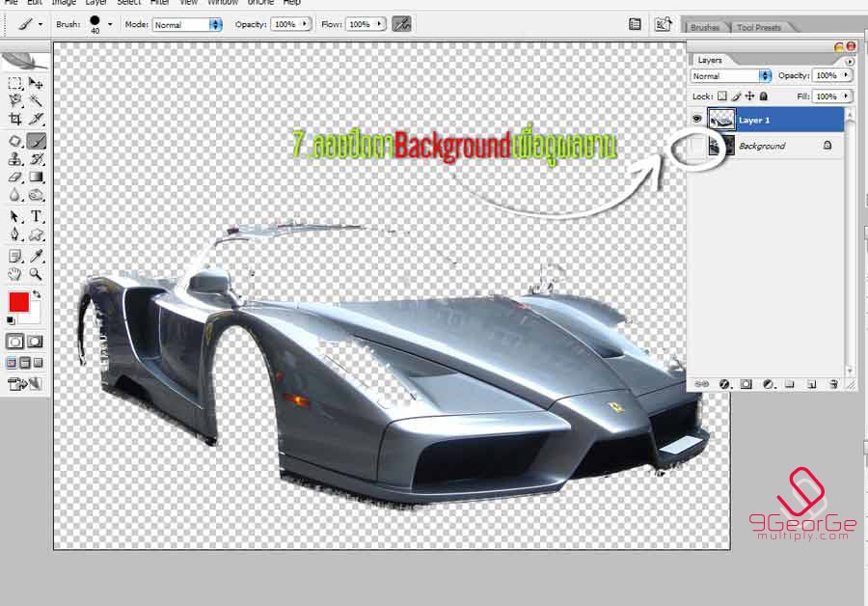The image size is (868, 606).
Task: Select the Type tool
Action: click(x=36, y=216)
